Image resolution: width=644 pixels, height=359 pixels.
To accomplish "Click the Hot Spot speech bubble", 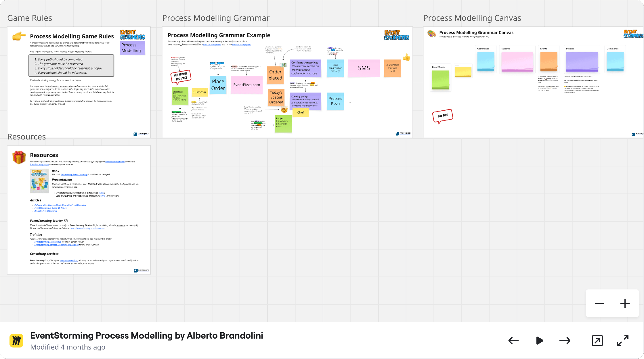I will tap(443, 116).
